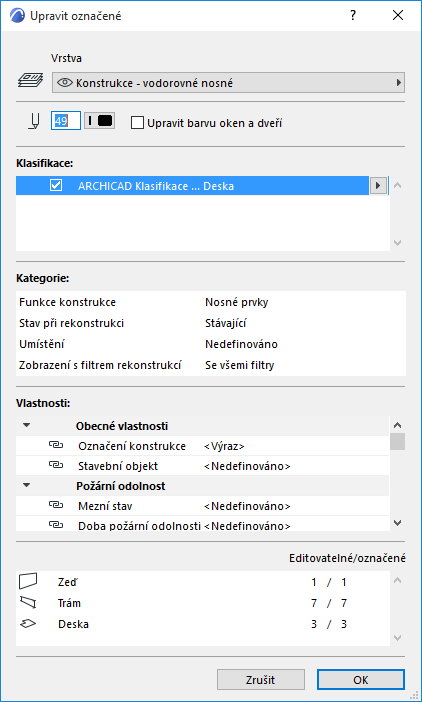The width and height of the screenshot is (422, 702).
Task: Click the Se všemi filtry value
Action: [x=239, y=365]
